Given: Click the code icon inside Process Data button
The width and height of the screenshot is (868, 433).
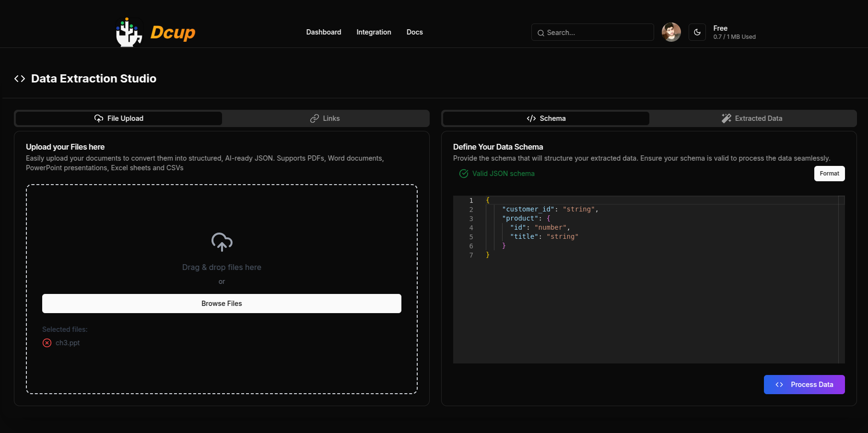Looking at the screenshot, I should (779, 385).
